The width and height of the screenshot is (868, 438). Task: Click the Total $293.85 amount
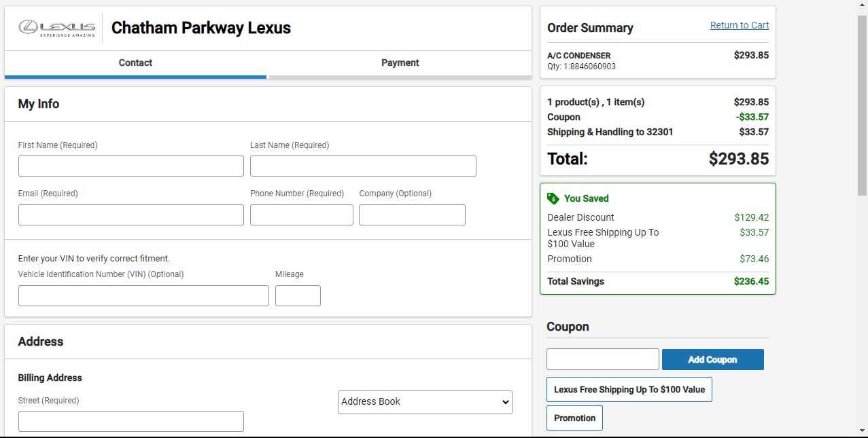click(x=739, y=159)
